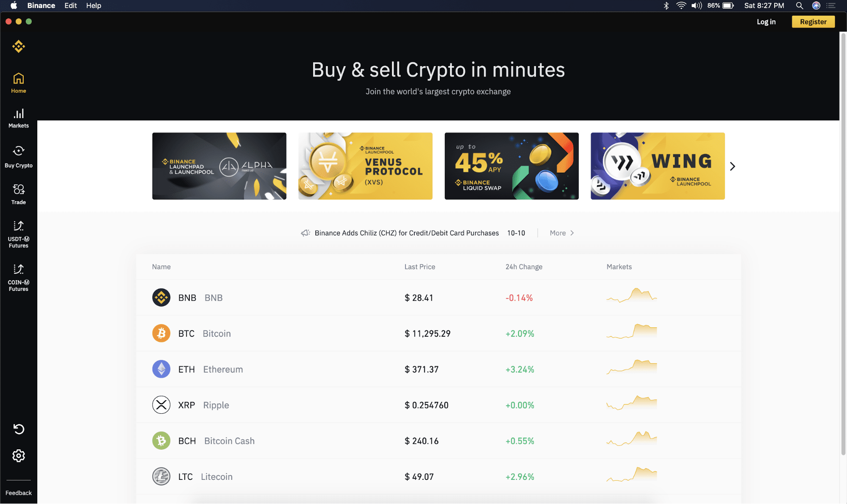Click the Binance Liquid Swap banner
Viewport: 847px width, 504px height.
coord(511,166)
